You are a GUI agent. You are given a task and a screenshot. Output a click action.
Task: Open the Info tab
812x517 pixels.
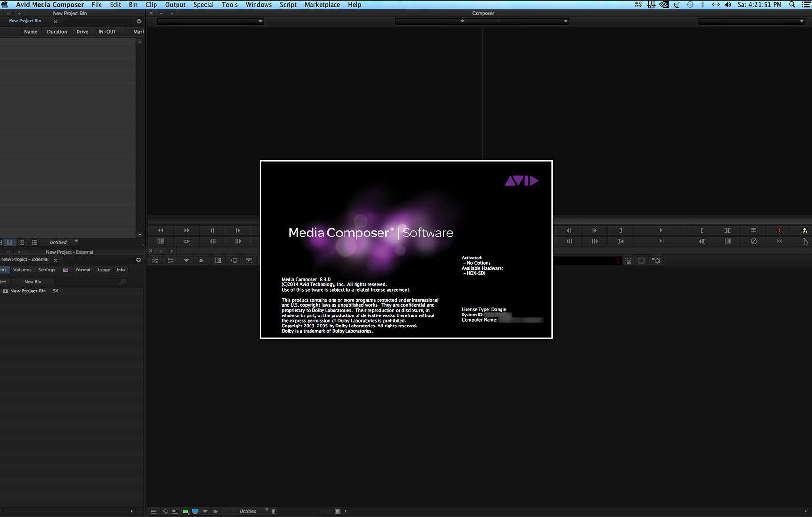(121, 270)
